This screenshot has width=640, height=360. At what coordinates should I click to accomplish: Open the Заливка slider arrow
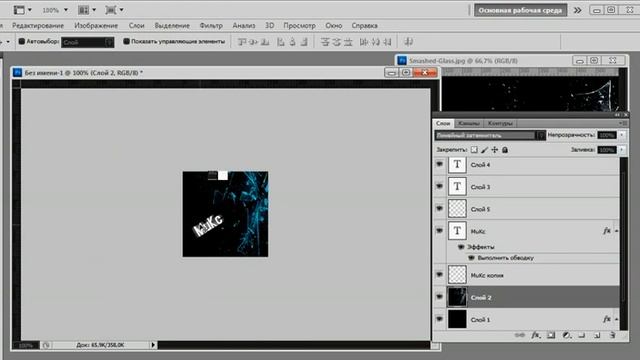[x=622, y=150]
